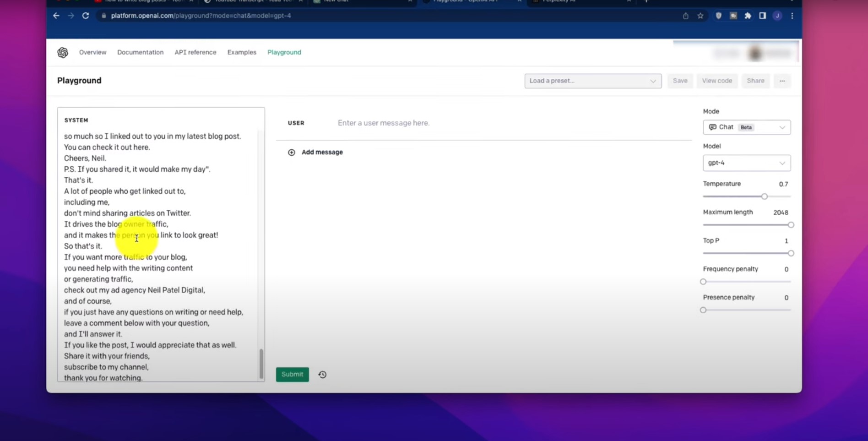Click the line "So that's it."
Image resolution: width=868 pixels, height=441 pixels.
(x=83, y=246)
